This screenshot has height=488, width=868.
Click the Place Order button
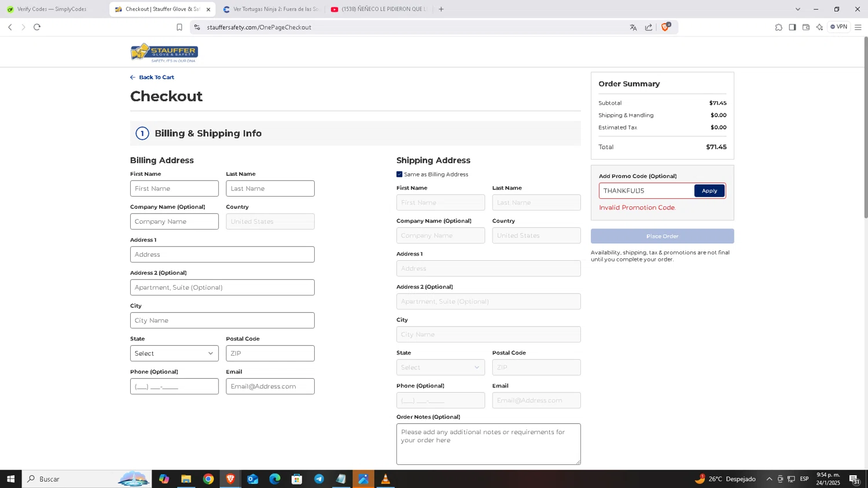tap(663, 236)
